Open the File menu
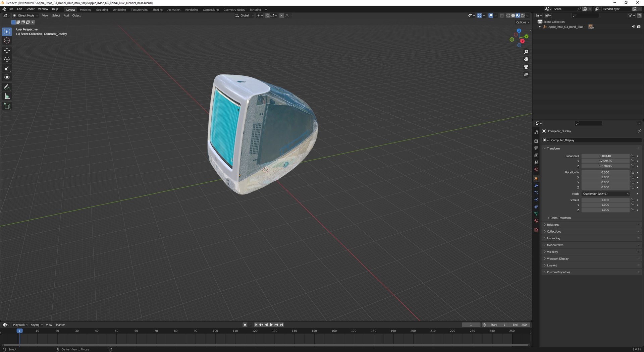Screen dimensions: 644x352 coord(11,9)
